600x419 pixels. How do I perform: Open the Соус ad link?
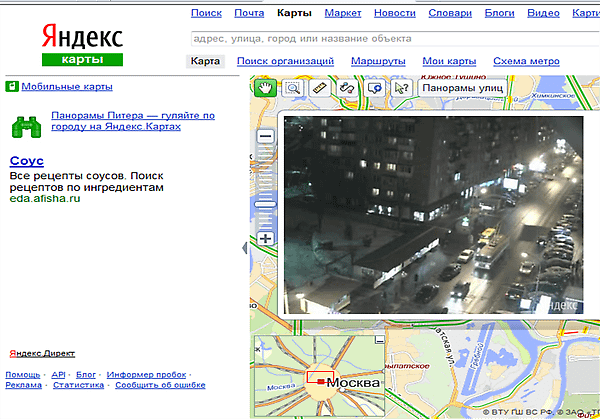pos(26,161)
